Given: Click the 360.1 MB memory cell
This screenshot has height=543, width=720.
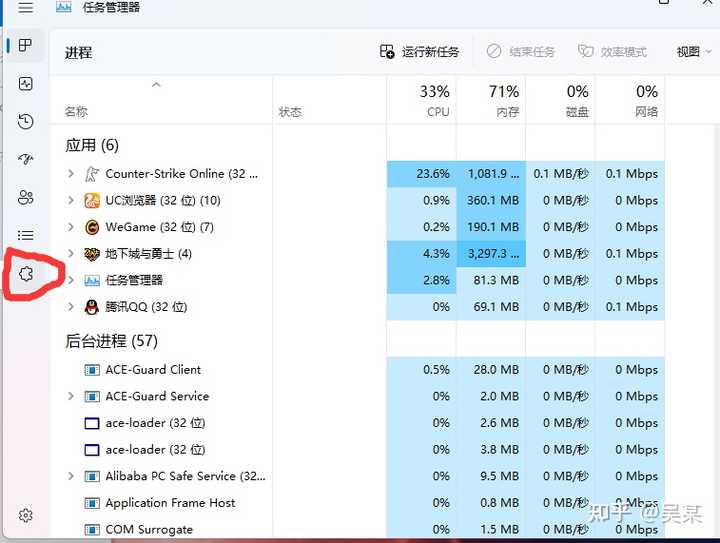Looking at the screenshot, I should tap(491, 201).
